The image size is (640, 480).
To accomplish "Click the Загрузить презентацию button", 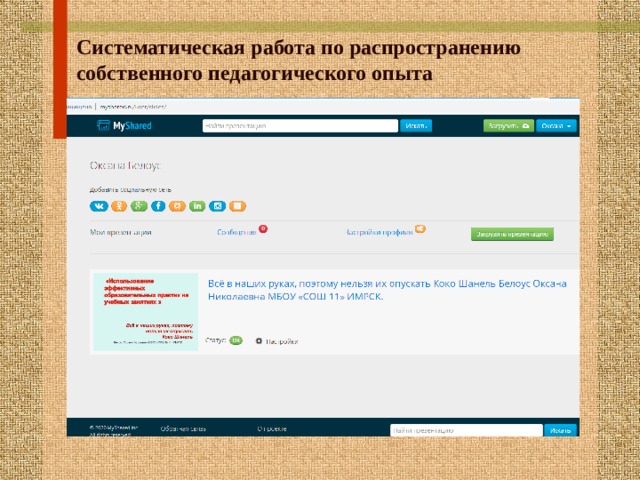I will pyautogui.click(x=512, y=234).
